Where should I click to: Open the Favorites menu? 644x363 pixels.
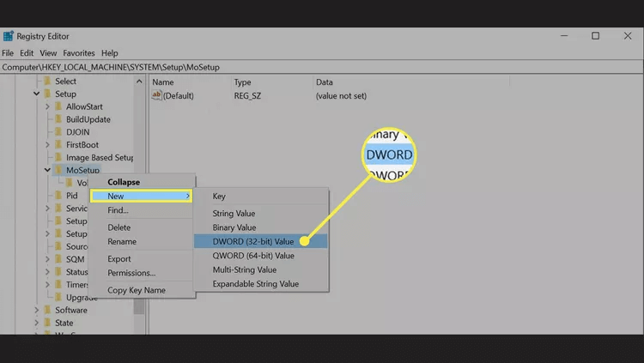click(x=79, y=53)
